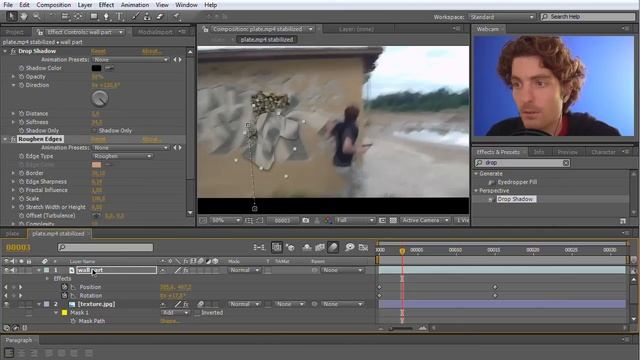Open Edge Type Roughen dropdown
The width and height of the screenshot is (640, 360).
point(122,156)
